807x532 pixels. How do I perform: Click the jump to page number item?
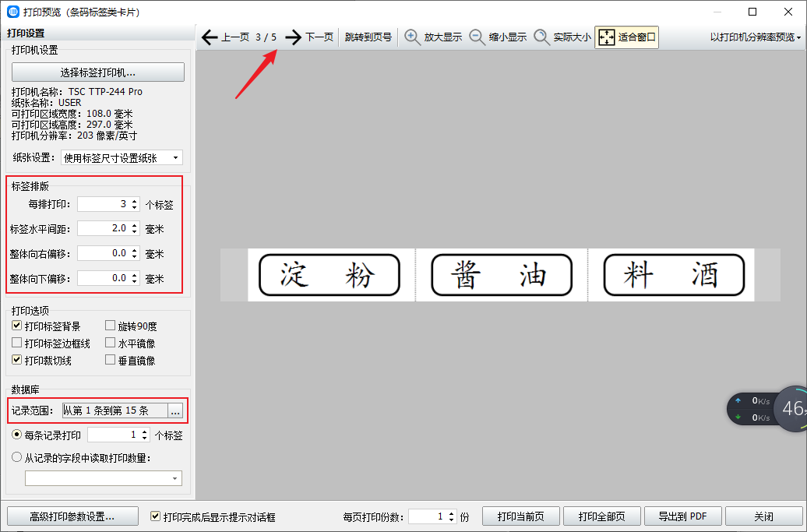coord(368,37)
